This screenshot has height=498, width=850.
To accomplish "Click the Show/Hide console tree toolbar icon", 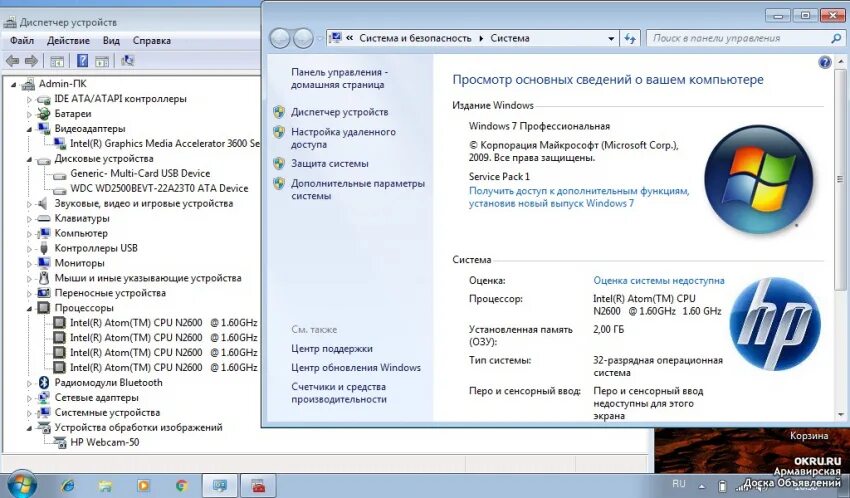I will click(x=57, y=61).
